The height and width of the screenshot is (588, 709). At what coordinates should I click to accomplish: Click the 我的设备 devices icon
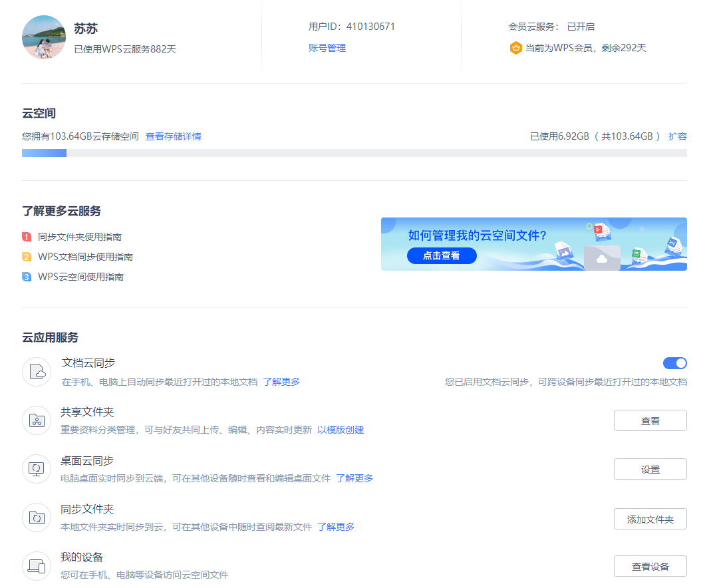37,565
